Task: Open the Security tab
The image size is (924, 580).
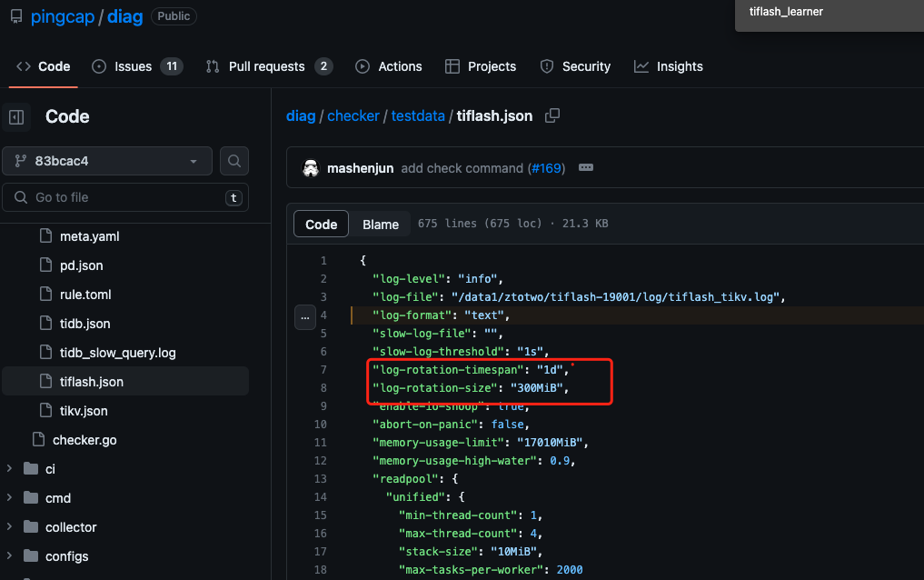Action: coord(575,66)
